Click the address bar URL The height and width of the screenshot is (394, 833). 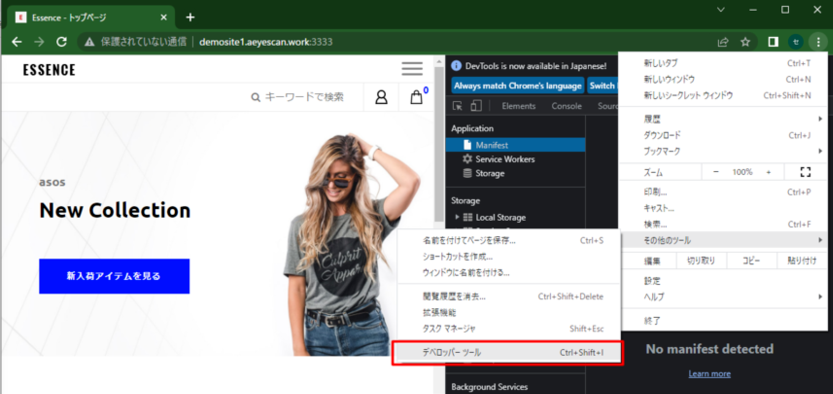coord(266,42)
